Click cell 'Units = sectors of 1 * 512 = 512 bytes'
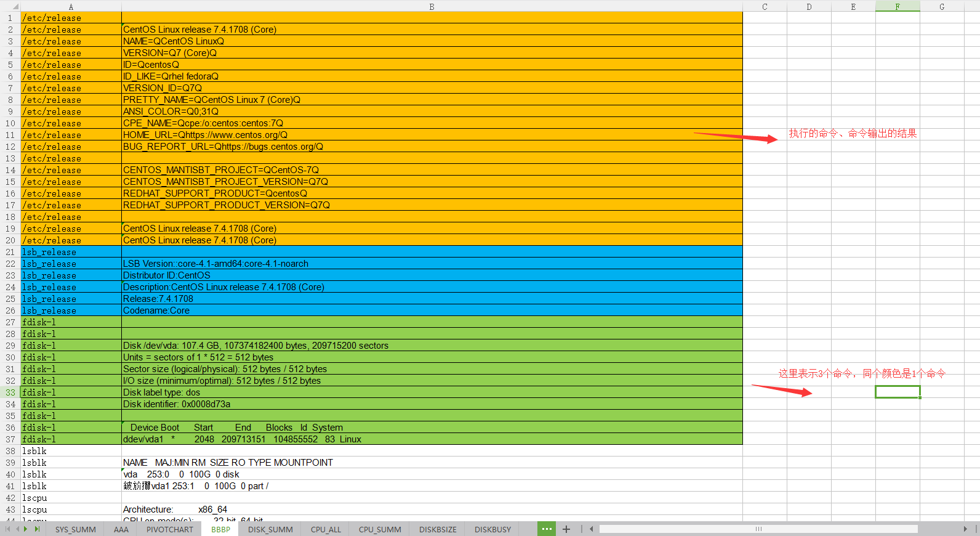 pos(432,357)
